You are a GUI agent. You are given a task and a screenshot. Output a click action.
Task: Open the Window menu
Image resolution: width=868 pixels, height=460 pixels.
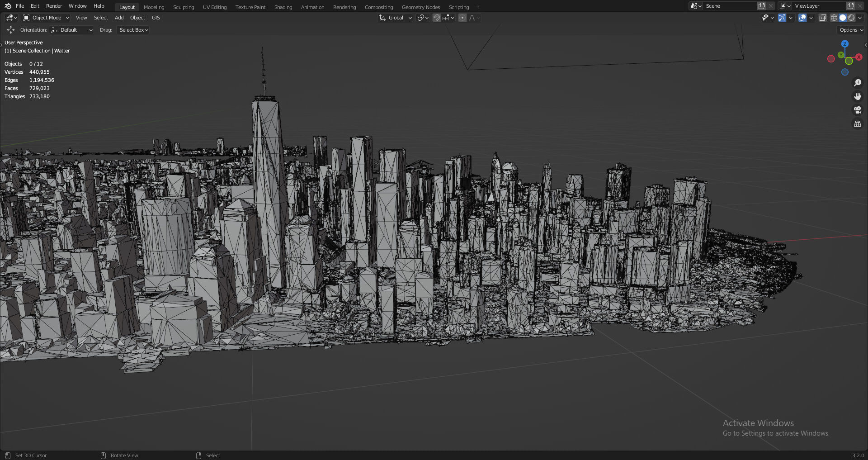[77, 6]
